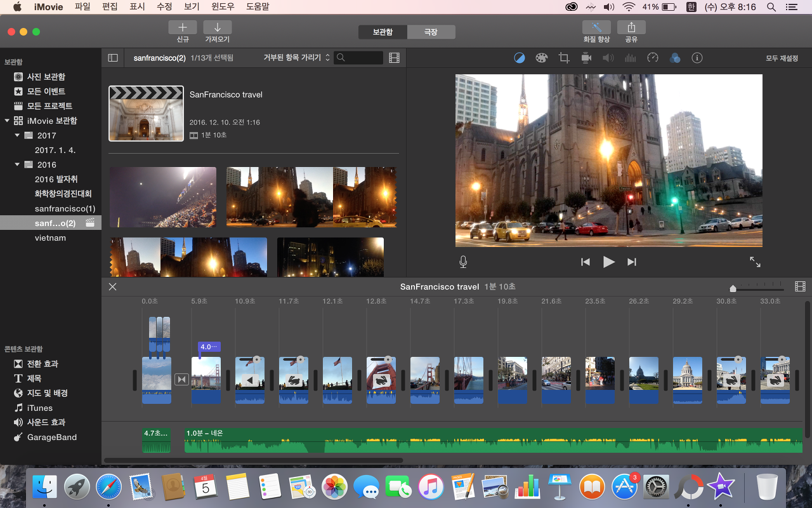The height and width of the screenshot is (508, 812).
Task: Select the cropping tool icon
Action: point(563,58)
